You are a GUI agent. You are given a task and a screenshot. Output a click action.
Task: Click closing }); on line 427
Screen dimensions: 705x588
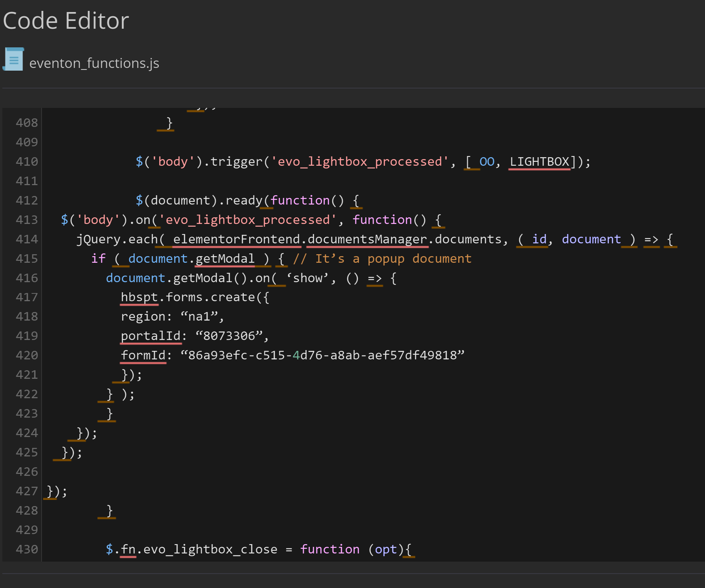[x=57, y=491]
